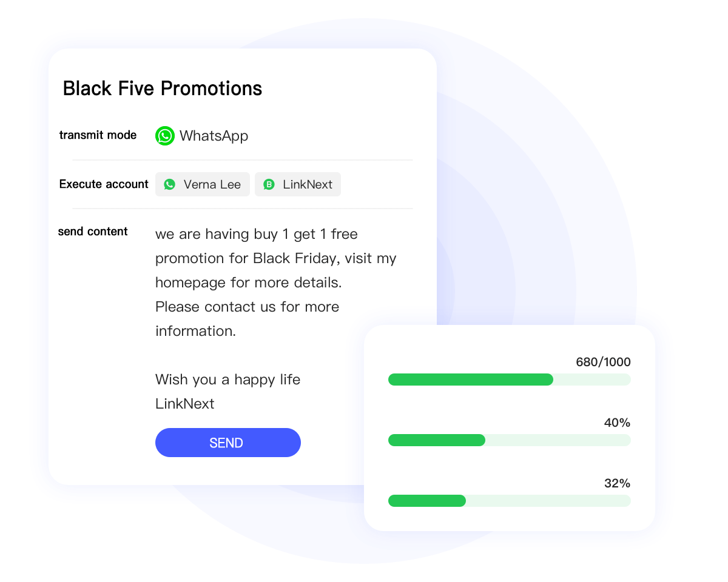Click the 32% progress bar
Image resolution: width=728 pixels, height=582 pixels.
pos(509,501)
